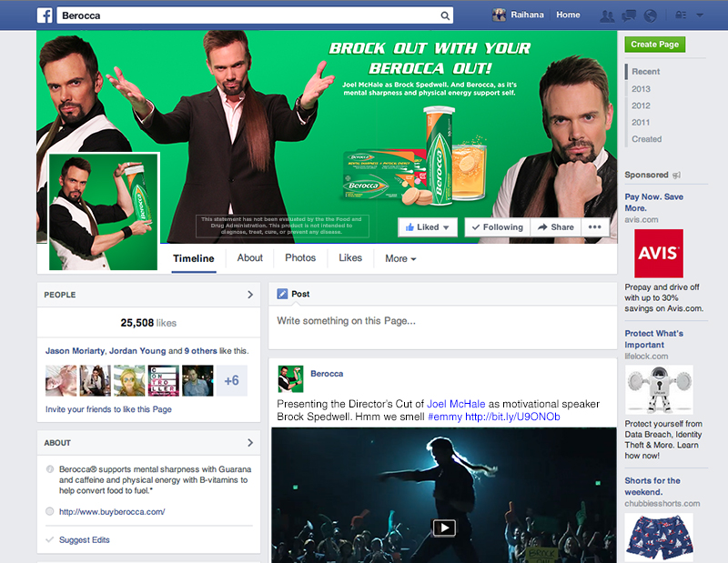The width and height of the screenshot is (728, 563).
Task: Click the LifeLock robot ad image
Action: pyautogui.click(x=659, y=389)
